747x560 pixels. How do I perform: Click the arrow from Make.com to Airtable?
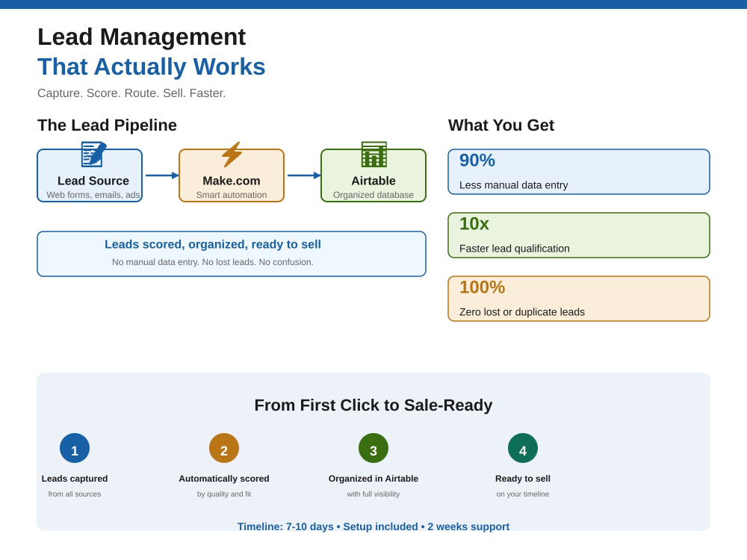(x=304, y=175)
